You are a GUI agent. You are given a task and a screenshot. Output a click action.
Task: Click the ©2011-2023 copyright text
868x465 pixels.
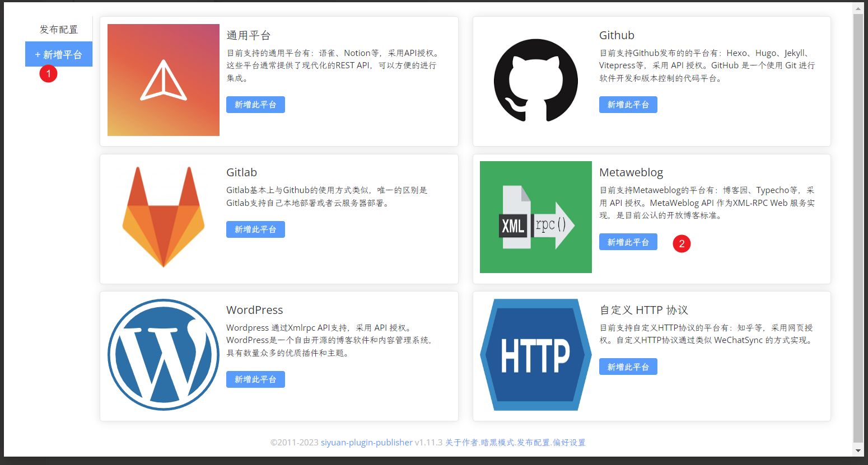coord(295,443)
